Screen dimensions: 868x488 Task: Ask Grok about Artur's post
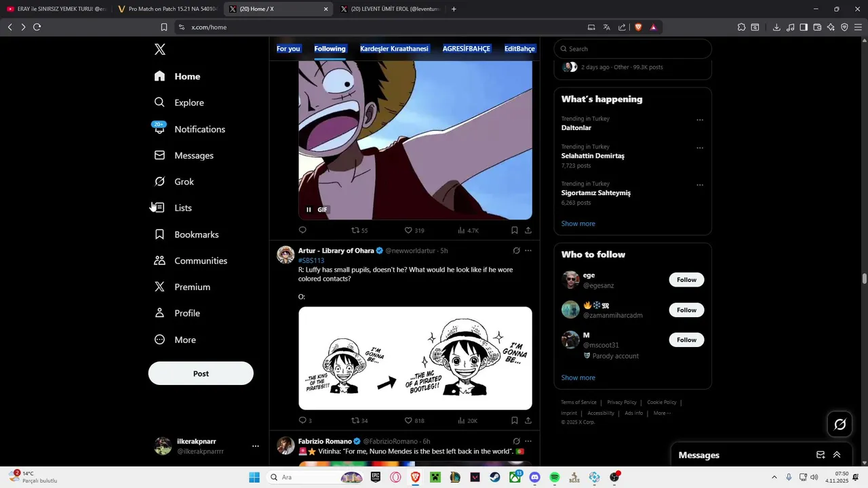click(516, 251)
